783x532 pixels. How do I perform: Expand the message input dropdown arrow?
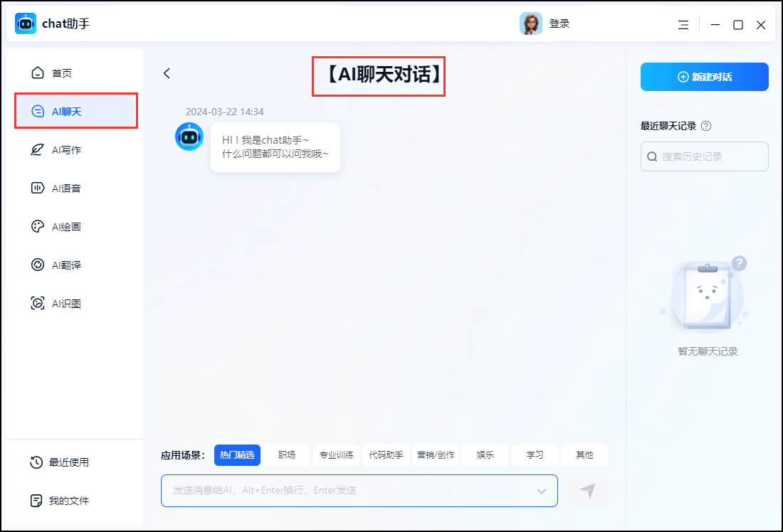click(542, 491)
